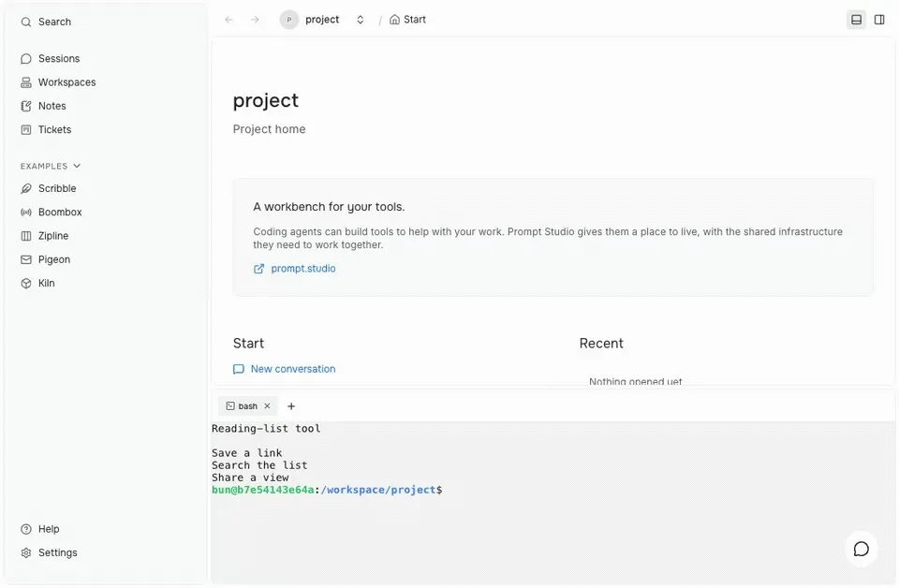Click the Kiln cube icon
This screenshot has height=588, width=899.
pyautogui.click(x=26, y=283)
